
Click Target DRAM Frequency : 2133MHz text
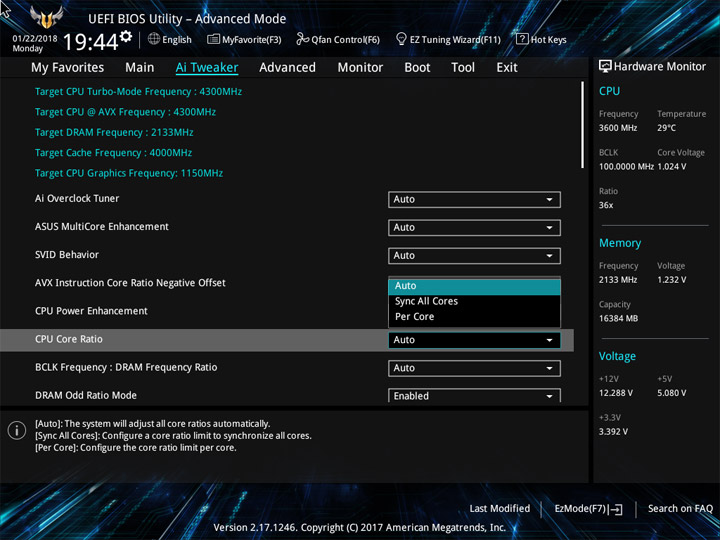tap(114, 133)
